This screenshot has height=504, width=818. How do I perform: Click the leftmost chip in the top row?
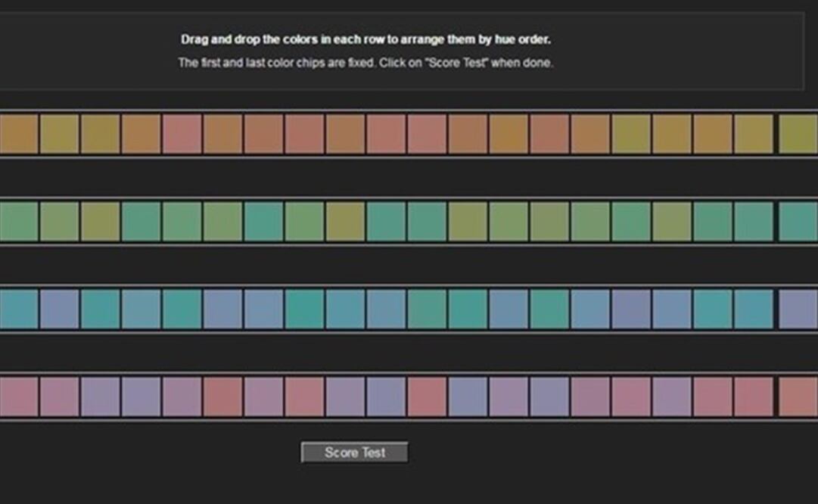tap(18, 134)
